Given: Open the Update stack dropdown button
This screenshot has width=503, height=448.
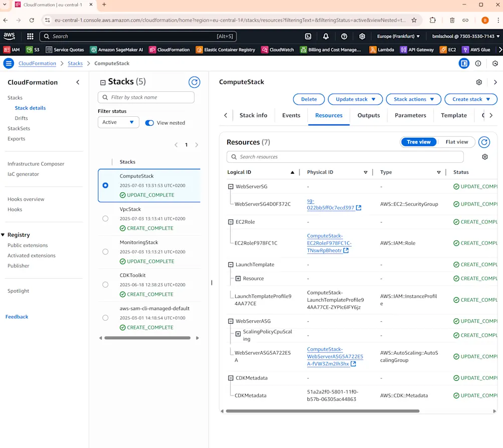Looking at the screenshot, I should [355, 99].
